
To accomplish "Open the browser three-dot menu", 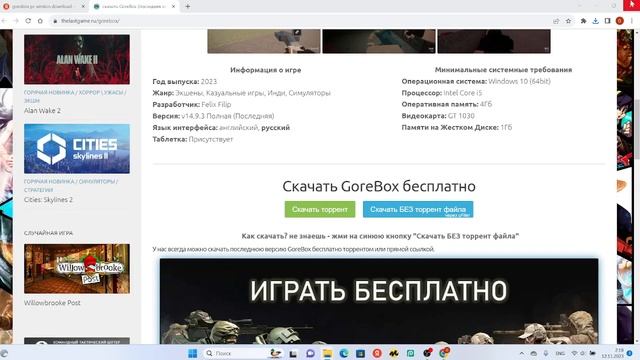I will [632, 21].
